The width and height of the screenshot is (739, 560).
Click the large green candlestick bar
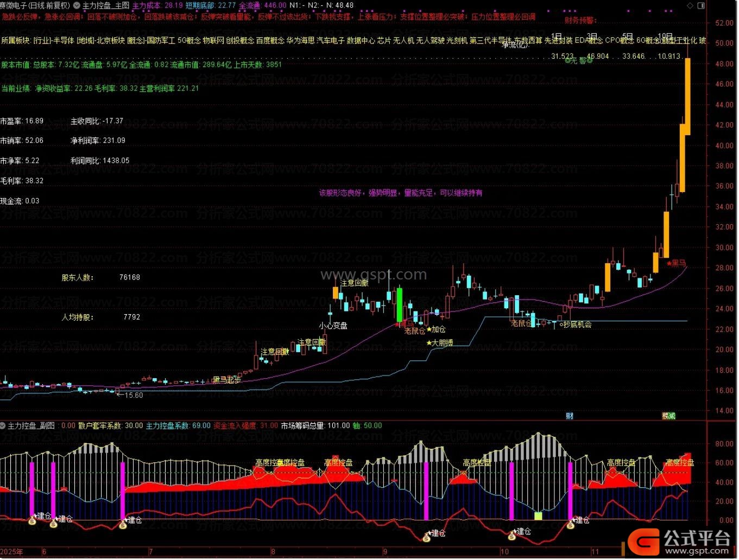(x=400, y=305)
